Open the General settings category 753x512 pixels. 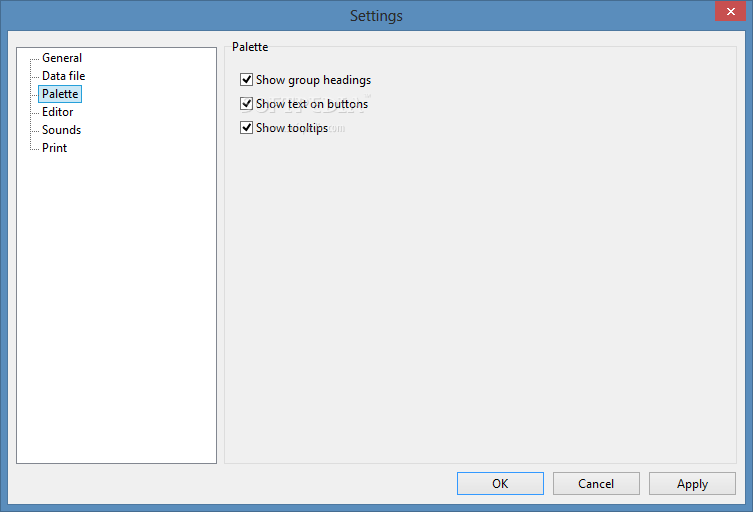coord(62,58)
